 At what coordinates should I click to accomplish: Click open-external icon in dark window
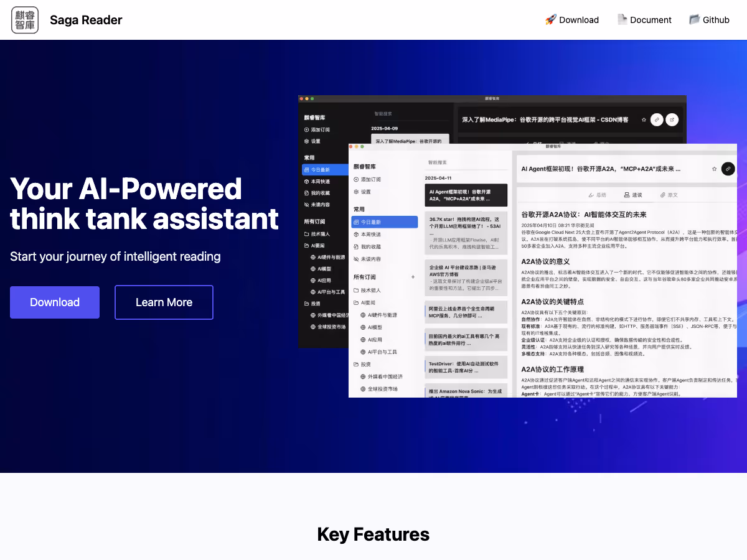(x=672, y=119)
